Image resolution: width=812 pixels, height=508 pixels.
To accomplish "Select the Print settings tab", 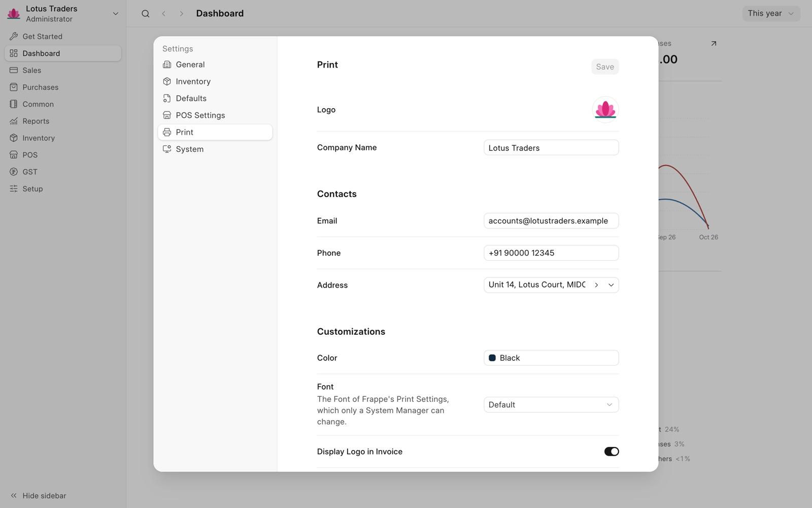I will click(x=215, y=132).
